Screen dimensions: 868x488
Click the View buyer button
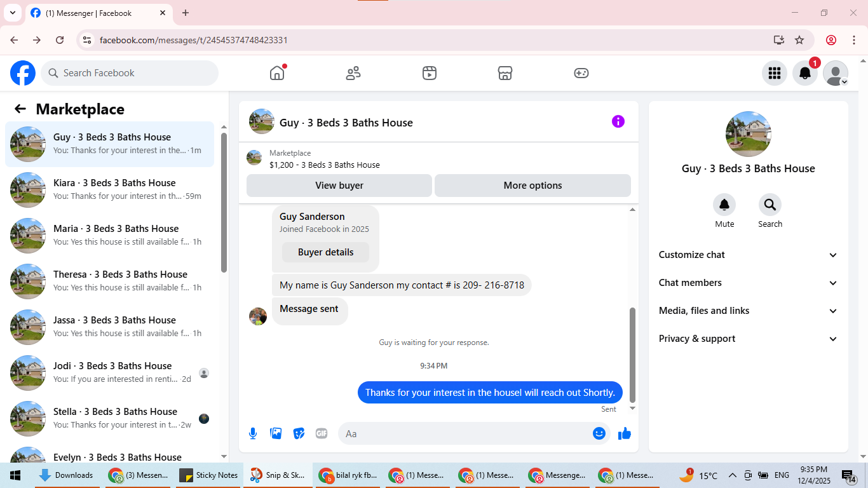click(339, 186)
